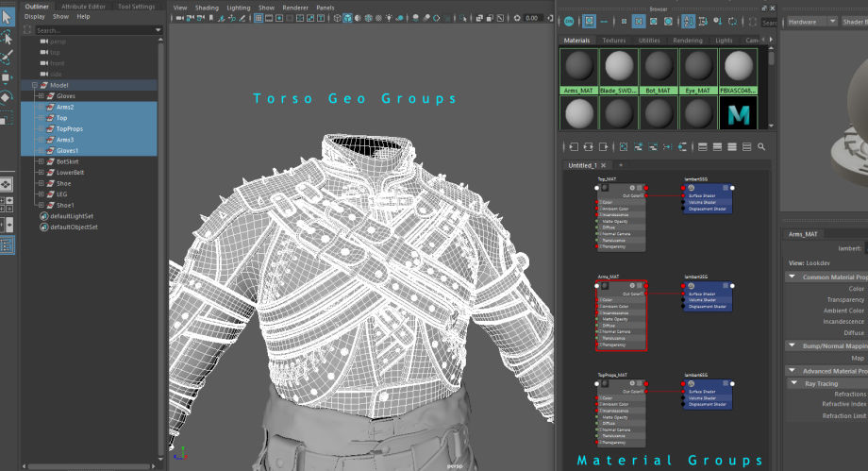Viewport: 868px width, 471px height.
Task: Select the arrow Select tool
Action: tap(7, 18)
